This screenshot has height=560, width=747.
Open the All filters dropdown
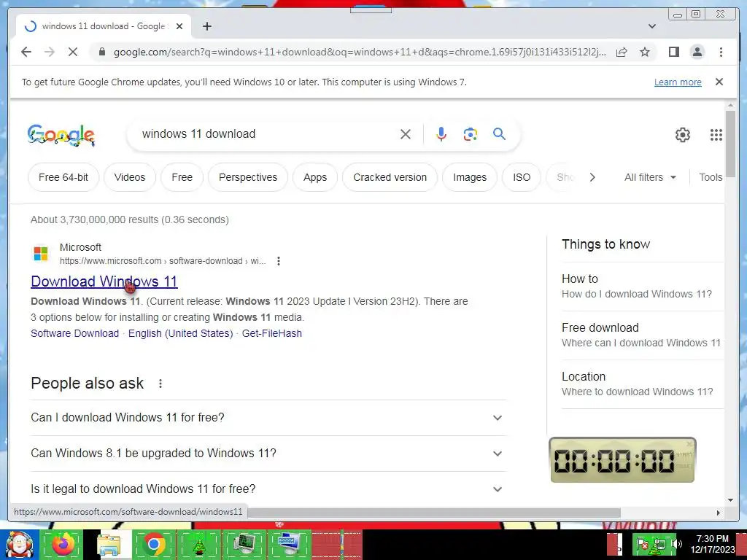[x=650, y=177]
